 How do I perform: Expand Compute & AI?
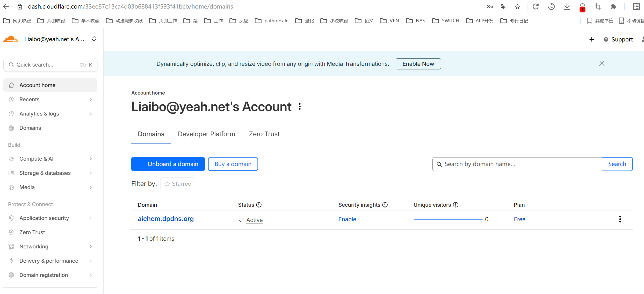(x=50, y=159)
